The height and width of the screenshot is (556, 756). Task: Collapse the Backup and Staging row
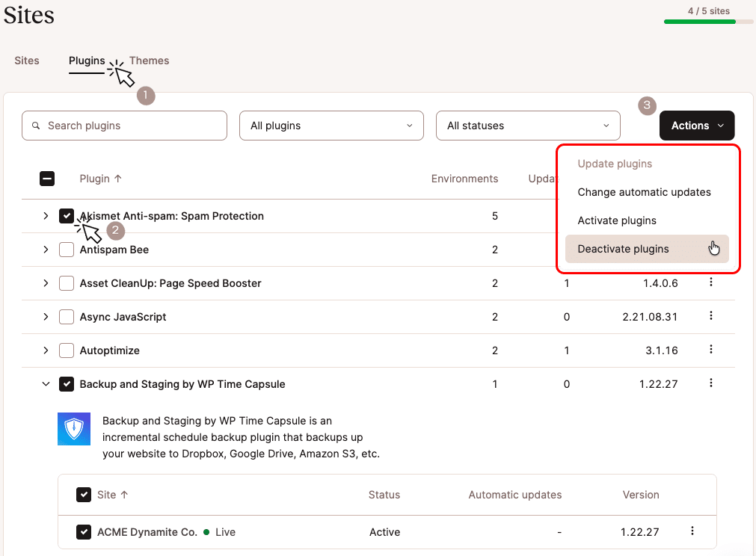tap(46, 384)
